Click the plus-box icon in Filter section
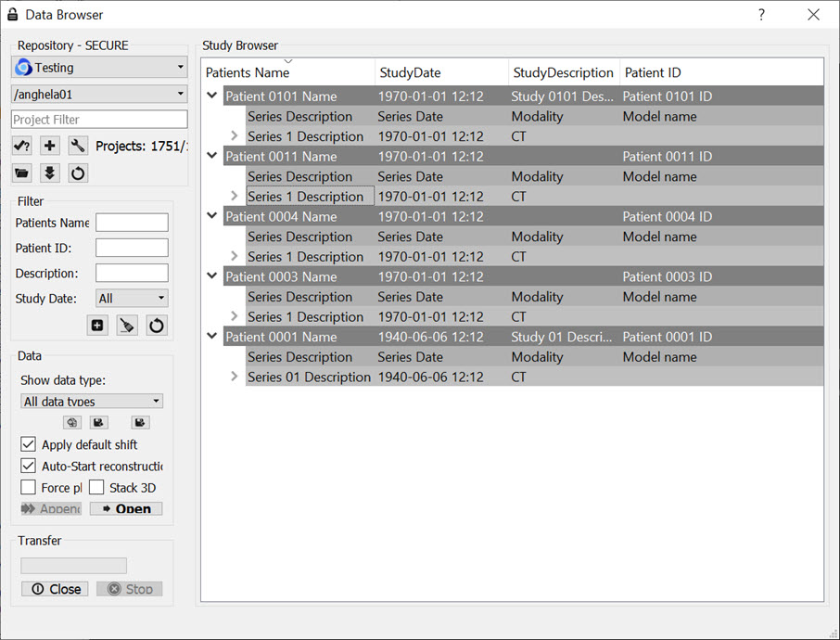 coord(98,325)
